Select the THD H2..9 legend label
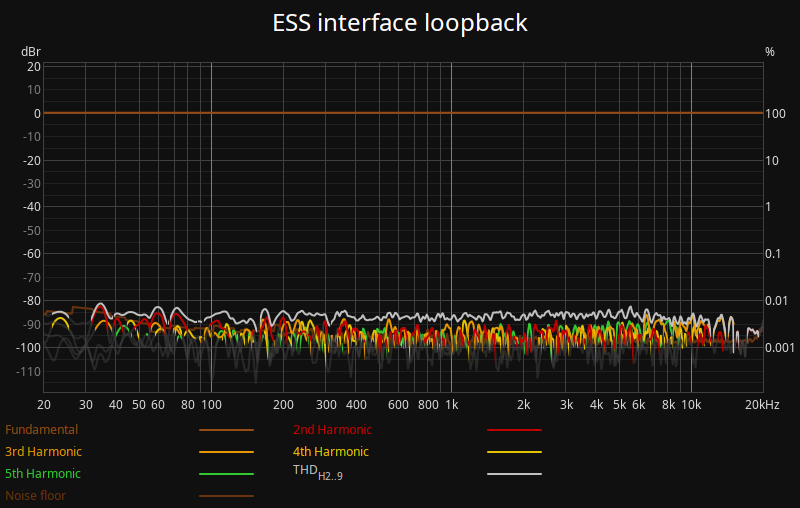800x508 pixels. [x=318, y=472]
